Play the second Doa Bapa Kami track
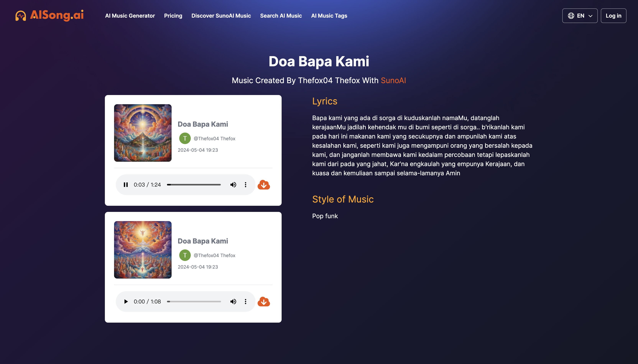This screenshot has width=638, height=364. 126,302
